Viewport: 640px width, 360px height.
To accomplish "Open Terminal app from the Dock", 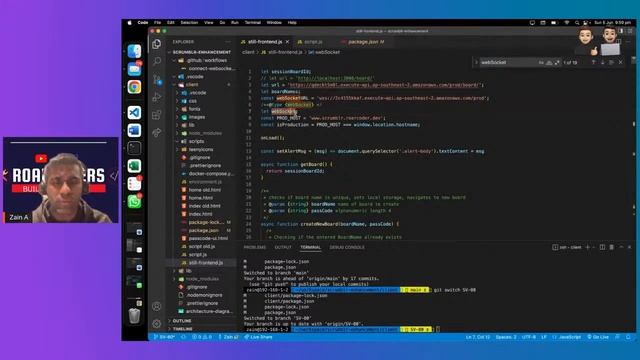I will (x=134, y=148).
